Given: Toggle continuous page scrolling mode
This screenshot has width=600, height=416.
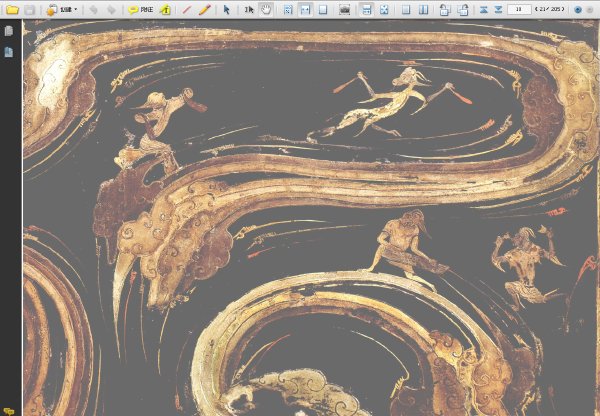Looking at the screenshot, I should click(x=367, y=10).
